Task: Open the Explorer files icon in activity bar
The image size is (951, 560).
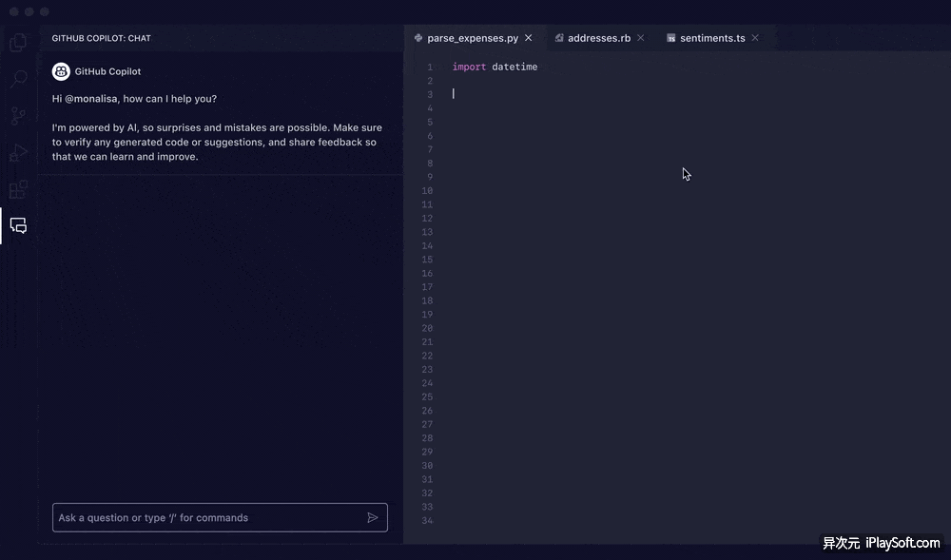Action: coord(18,42)
